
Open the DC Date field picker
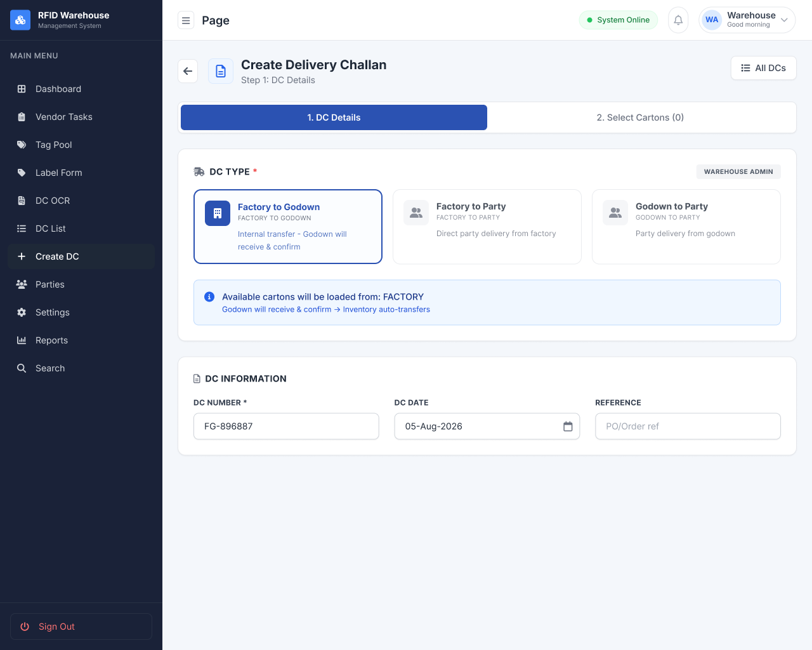(x=487, y=427)
